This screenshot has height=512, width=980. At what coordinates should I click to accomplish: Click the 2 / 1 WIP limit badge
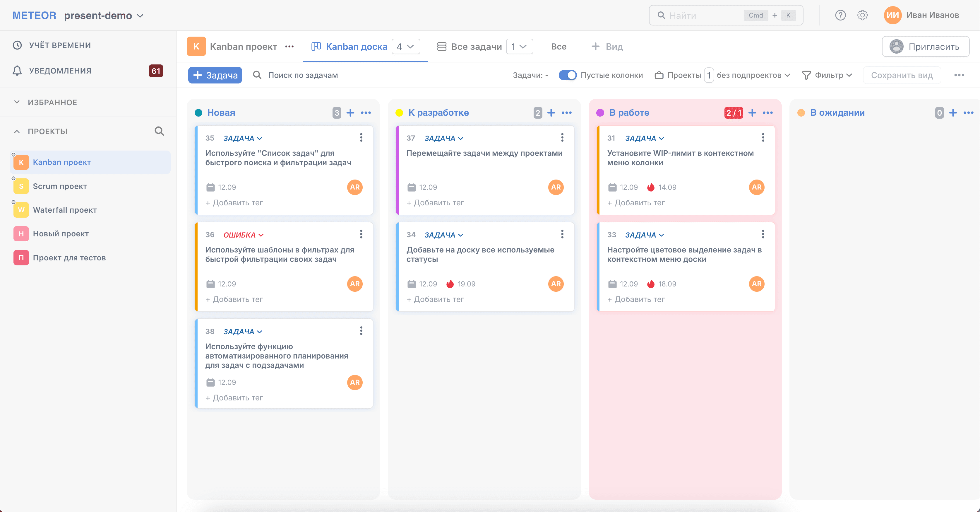point(734,113)
